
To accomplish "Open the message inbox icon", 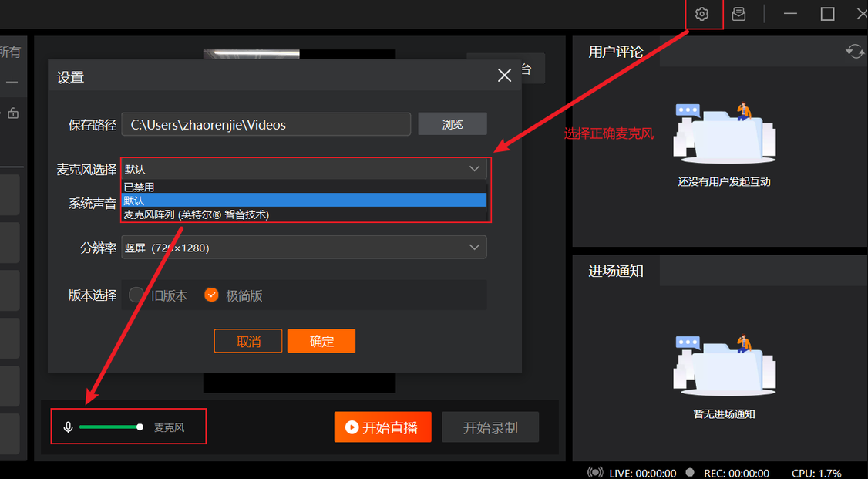I will click(738, 14).
